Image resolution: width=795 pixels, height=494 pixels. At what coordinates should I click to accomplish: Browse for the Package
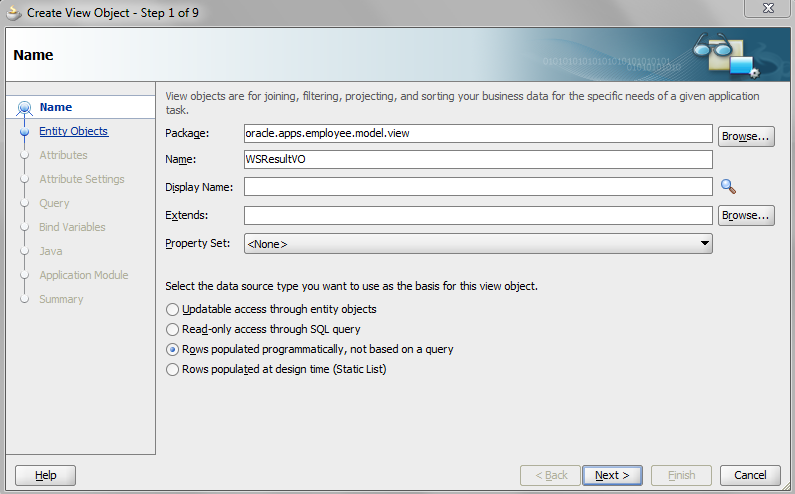(x=746, y=135)
